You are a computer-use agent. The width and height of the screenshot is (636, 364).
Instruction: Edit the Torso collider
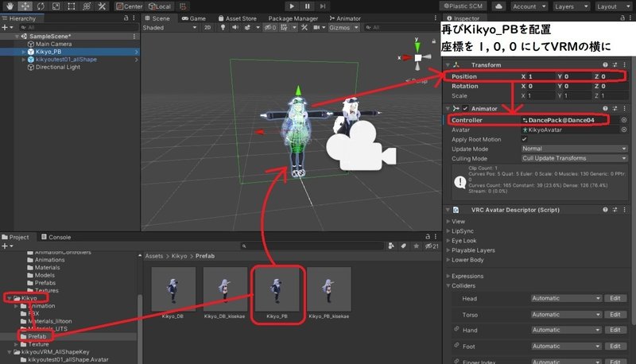pos(615,315)
